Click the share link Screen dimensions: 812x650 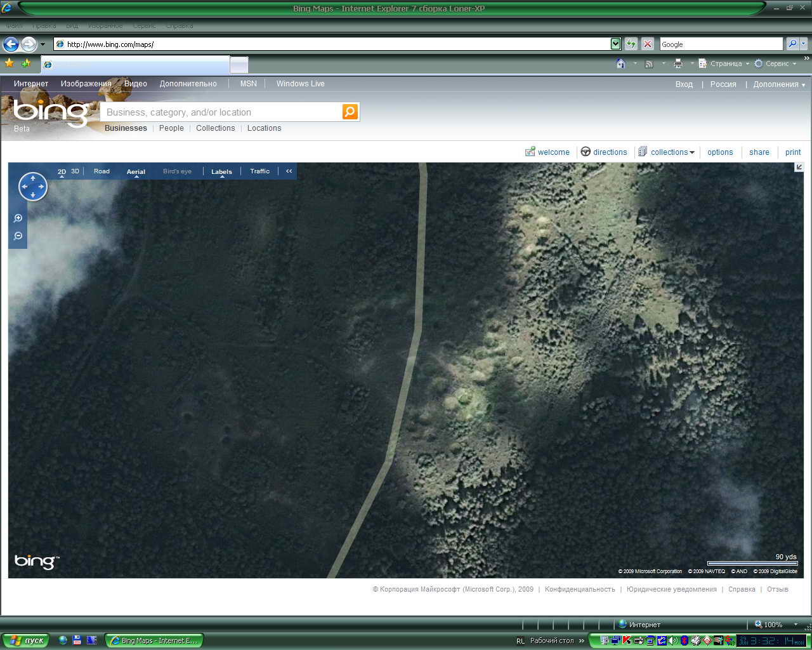(759, 152)
